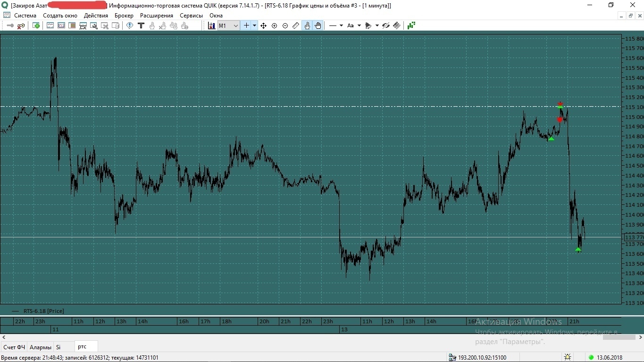
Task: Click the sun icon in status bar
Action: 568,357
